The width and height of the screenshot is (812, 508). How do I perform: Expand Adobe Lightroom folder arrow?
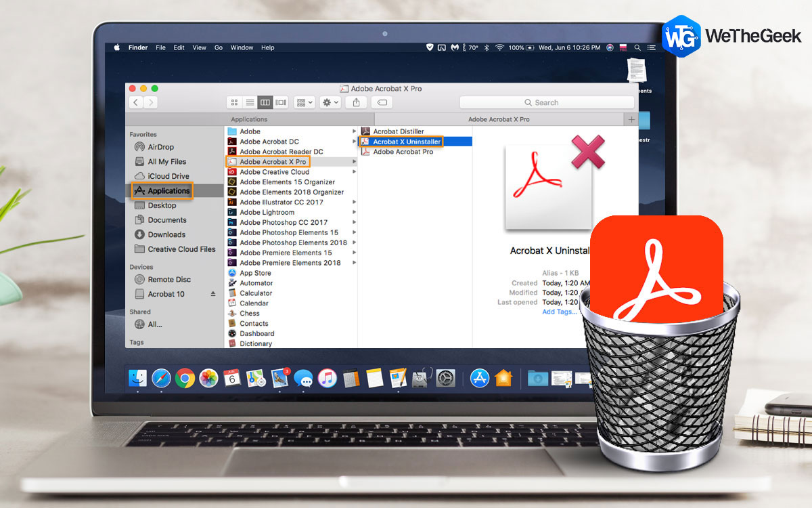click(x=354, y=212)
